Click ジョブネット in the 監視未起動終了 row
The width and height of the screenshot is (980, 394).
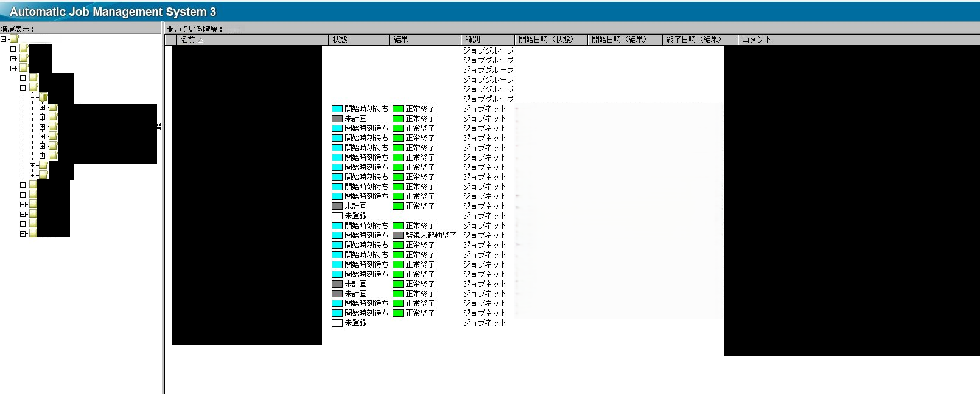pos(485,235)
